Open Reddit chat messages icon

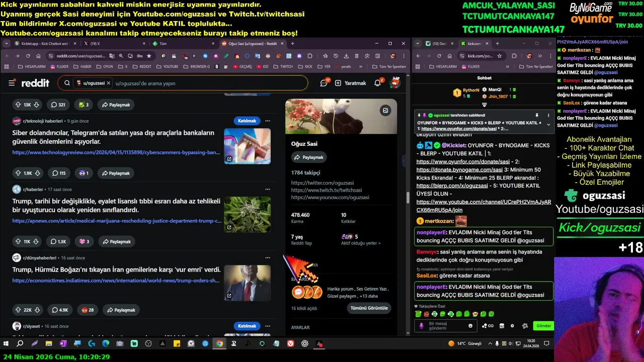(324, 83)
